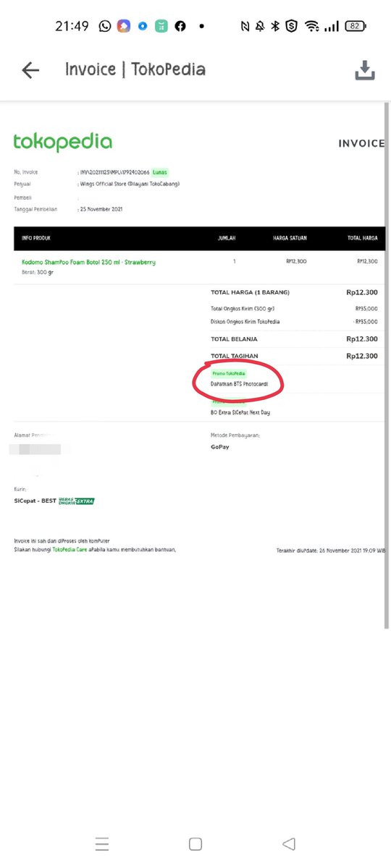The height and width of the screenshot is (868, 391).
Task: Tap the Lunas status badge
Action: (160, 172)
